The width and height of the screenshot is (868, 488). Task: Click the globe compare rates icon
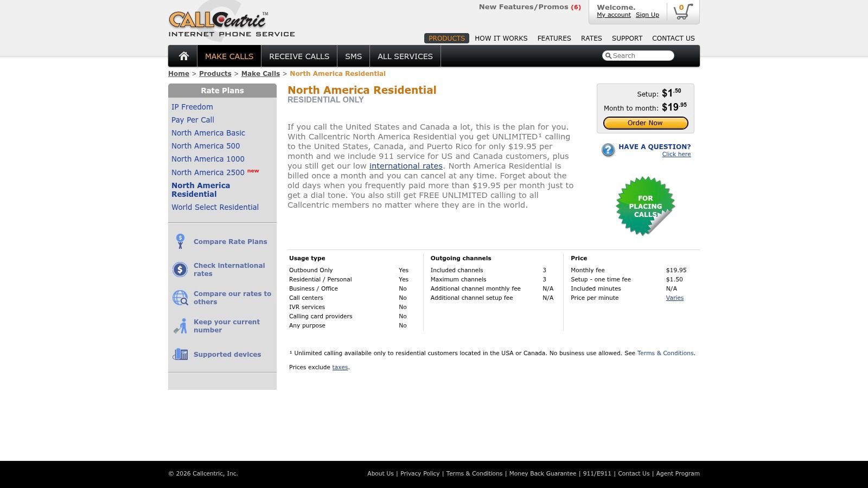(180, 298)
